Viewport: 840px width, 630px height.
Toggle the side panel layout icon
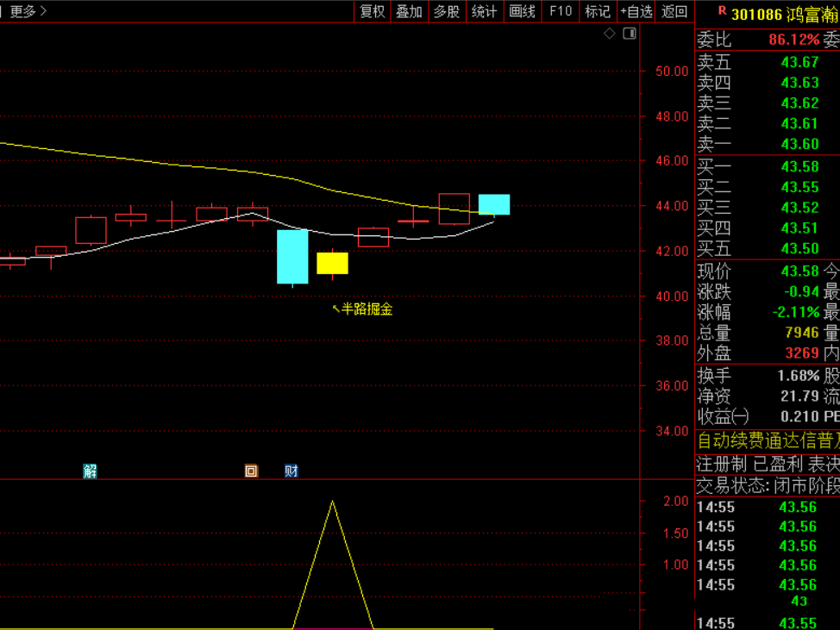coord(630,34)
